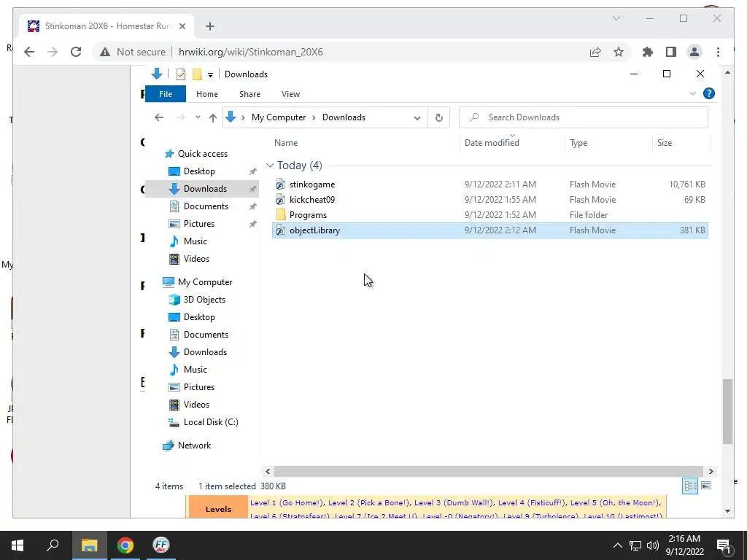The height and width of the screenshot is (560, 747).
Task: Click the Programs folder icon in file list
Action: coord(281,215)
